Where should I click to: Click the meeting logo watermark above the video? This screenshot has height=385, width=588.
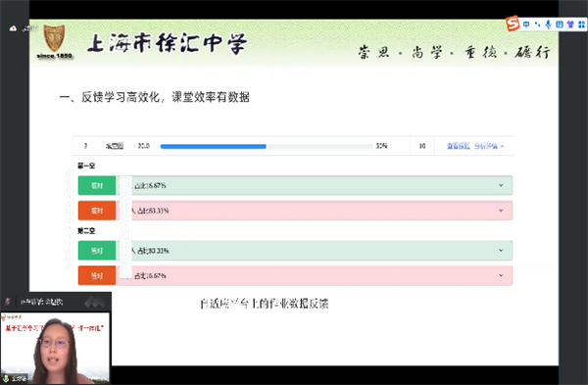(x=94, y=302)
